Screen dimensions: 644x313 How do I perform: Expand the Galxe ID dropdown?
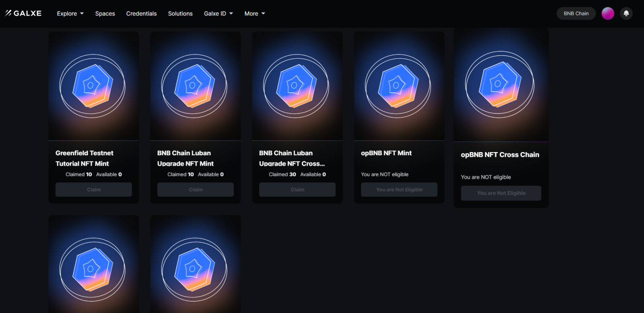(219, 13)
